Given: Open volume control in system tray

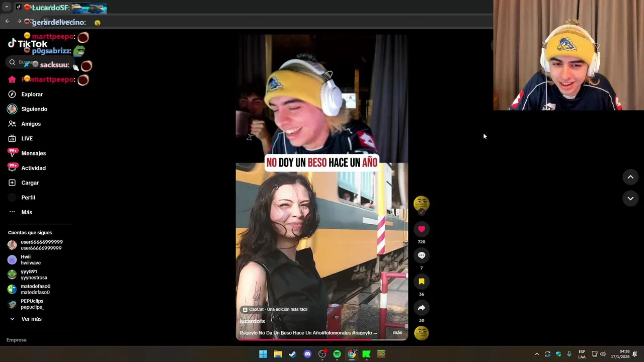Looking at the screenshot, I should [x=603, y=354].
